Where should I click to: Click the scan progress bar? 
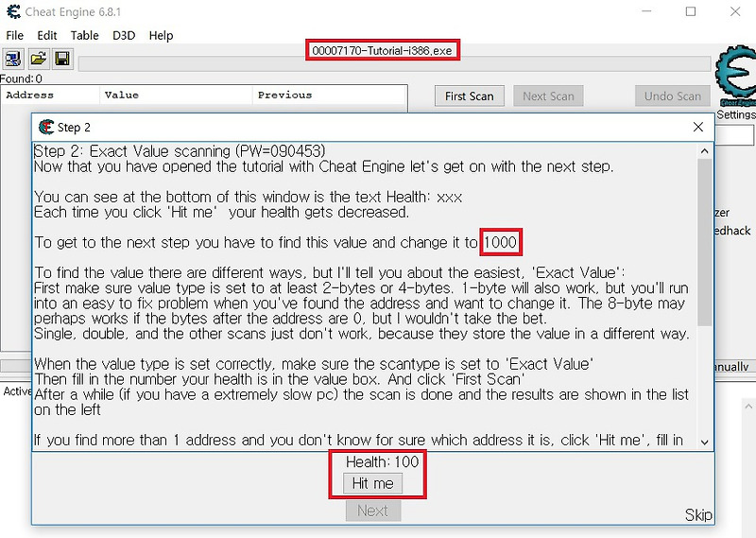coord(394,63)
